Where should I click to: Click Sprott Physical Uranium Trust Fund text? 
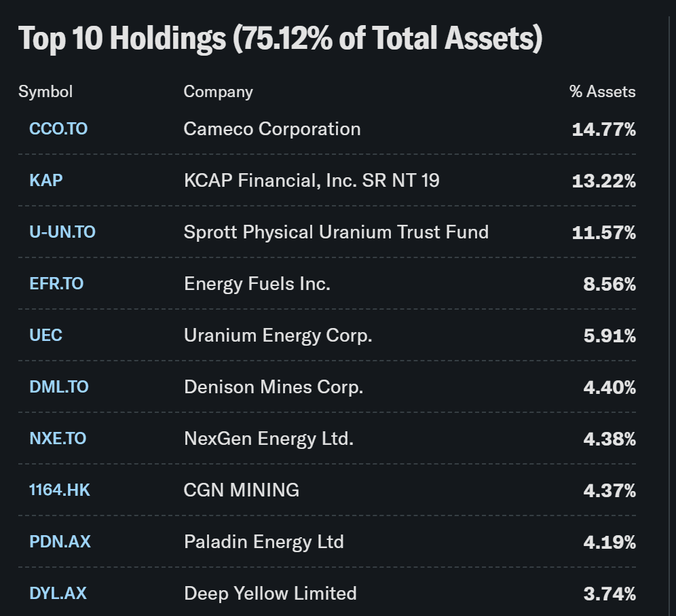tap(336, 232)
